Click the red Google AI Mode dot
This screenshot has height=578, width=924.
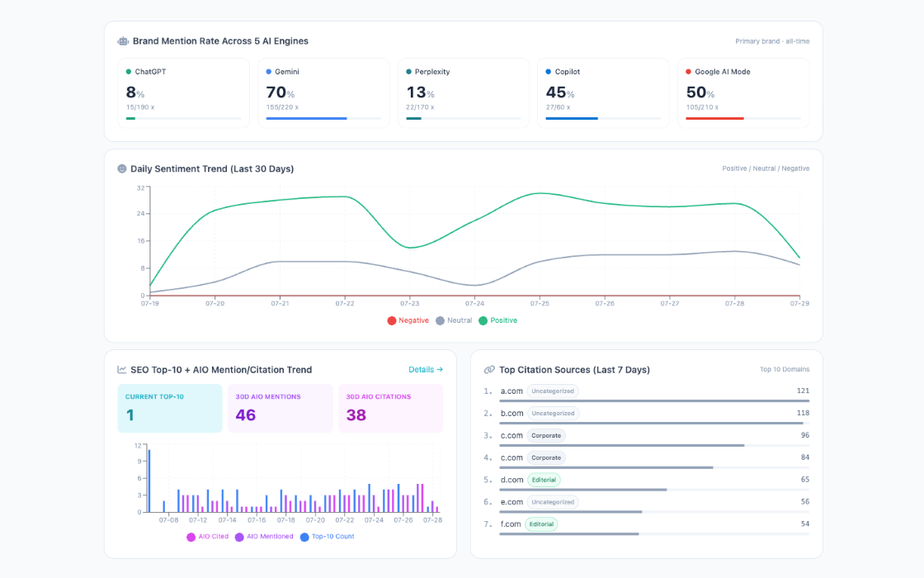(x=688, y=72)
